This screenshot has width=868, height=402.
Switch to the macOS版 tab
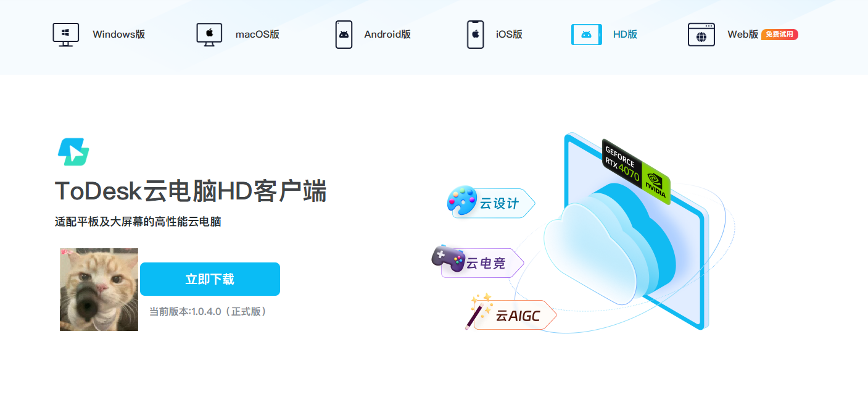pos(257,35)
